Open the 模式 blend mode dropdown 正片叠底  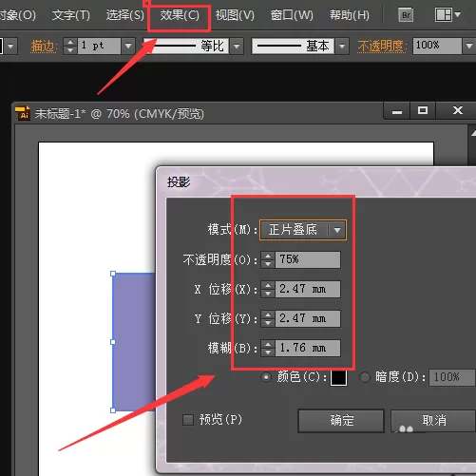(x=303, y=230)
